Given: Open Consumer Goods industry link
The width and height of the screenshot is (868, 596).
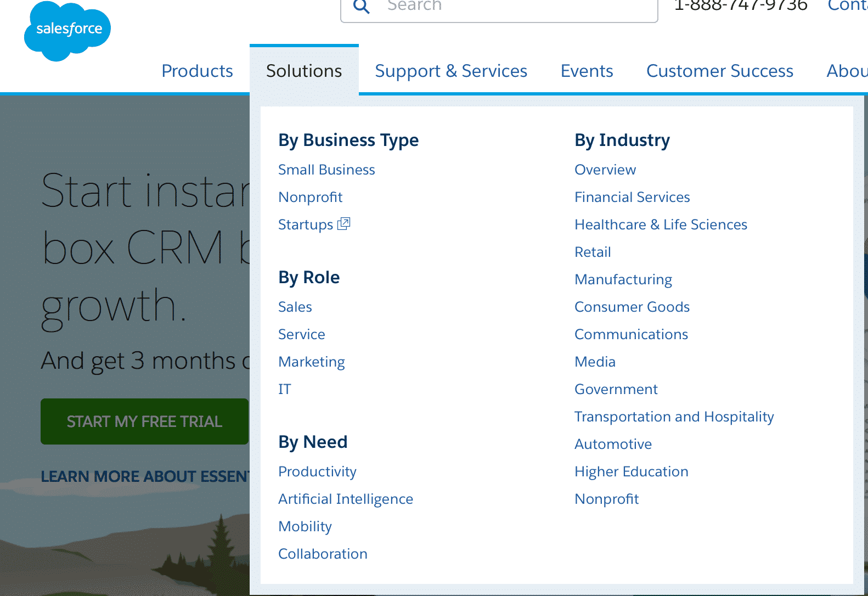Looking at the screenshot, I should (x=632, y=307).
